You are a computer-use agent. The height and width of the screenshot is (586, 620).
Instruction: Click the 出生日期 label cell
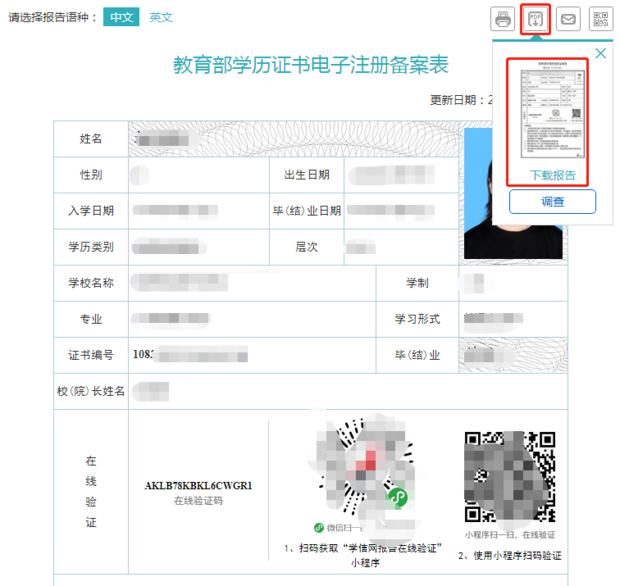tap(307, 175)
